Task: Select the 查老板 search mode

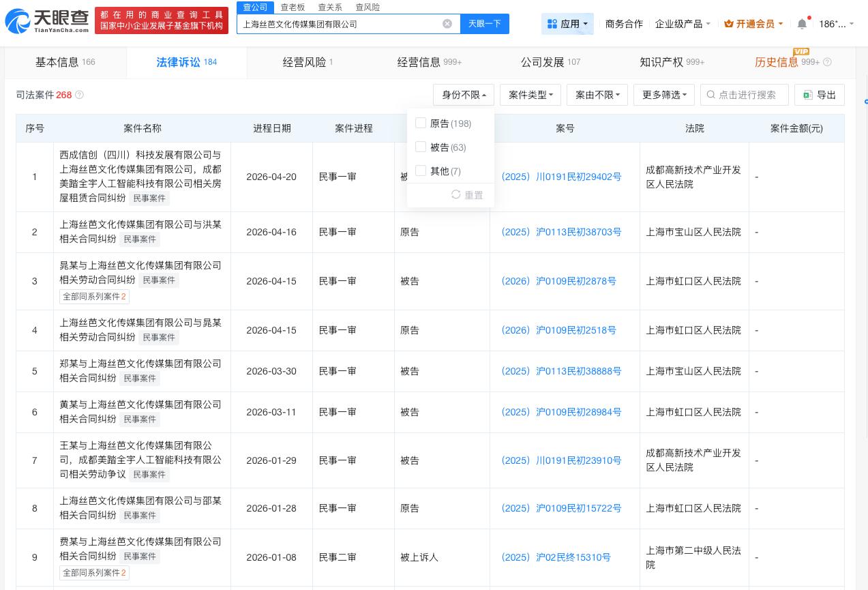Action: [293, 7]
